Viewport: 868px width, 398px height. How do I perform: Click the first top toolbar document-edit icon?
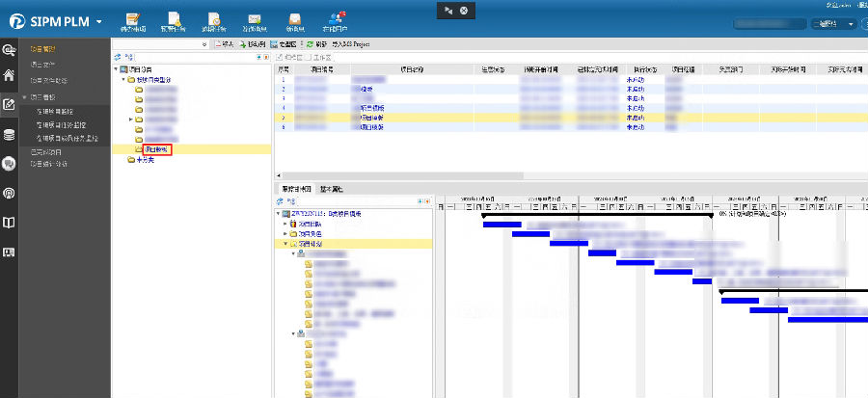pyautogui.click(x=132, y=18)
